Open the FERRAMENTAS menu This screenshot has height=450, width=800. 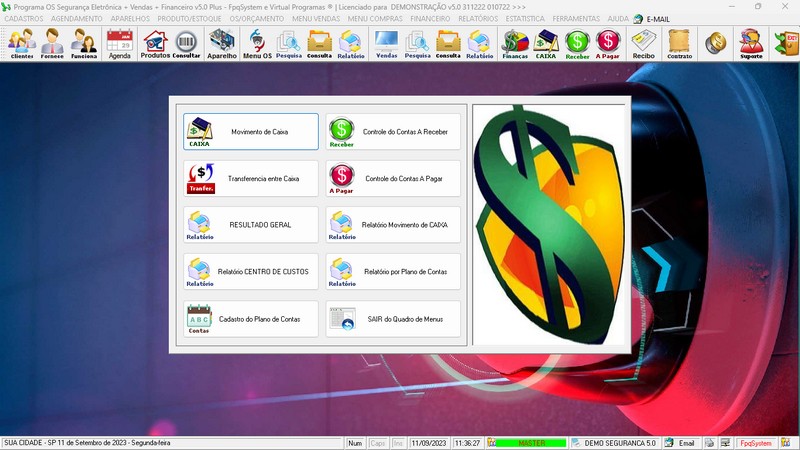[577, 18]
